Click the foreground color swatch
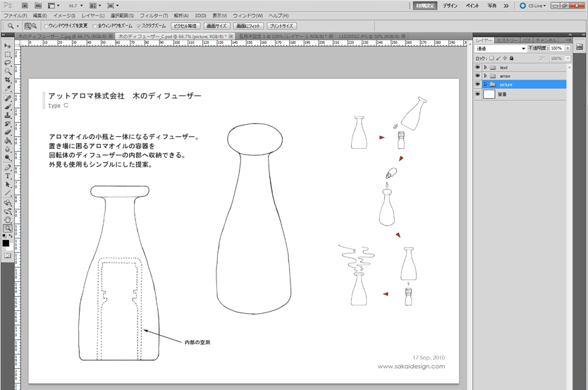Image resolution: width=588 pixels, height=390 pixels. 6,243
